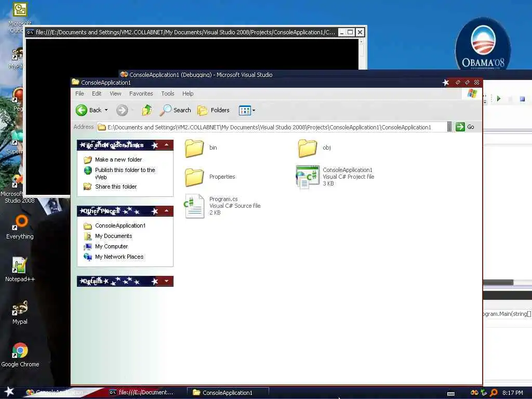Click the Visual Studio tray icon

(474, 393)
